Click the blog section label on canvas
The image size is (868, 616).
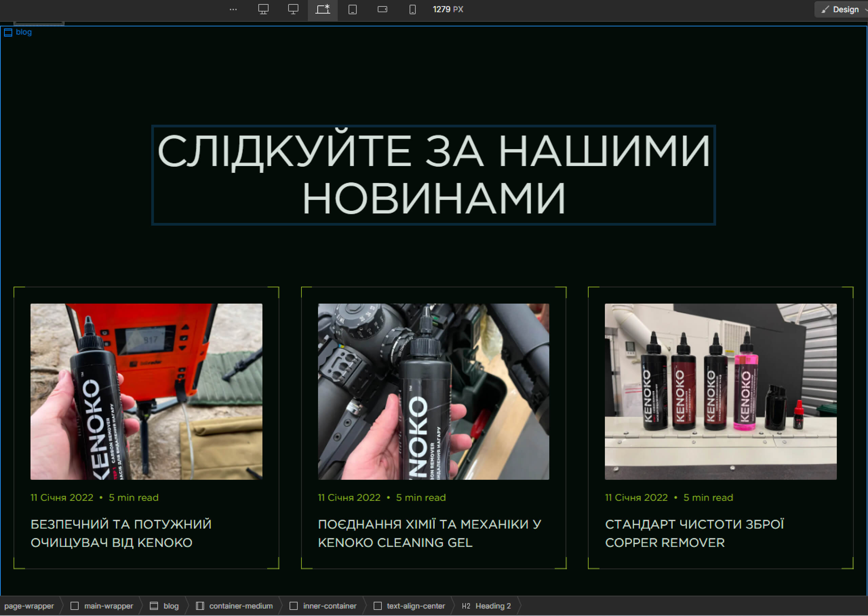pyautogui.click(x=23, y=32)
